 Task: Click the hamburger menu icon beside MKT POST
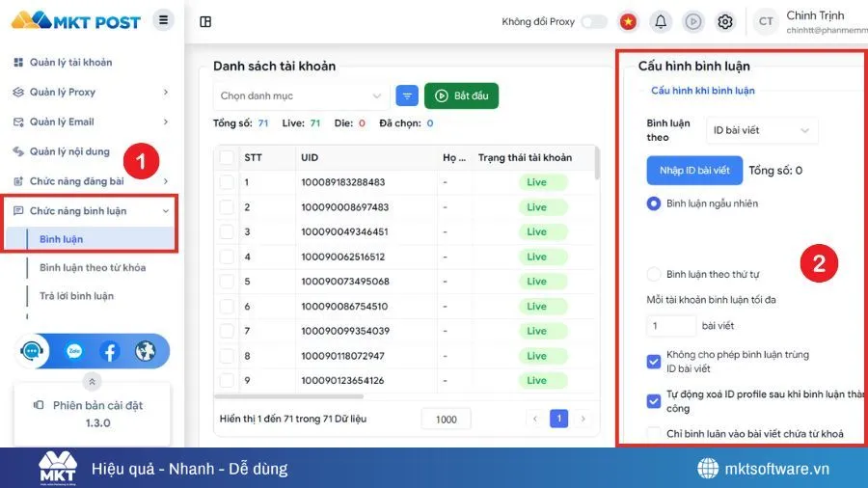click(163, 20)
